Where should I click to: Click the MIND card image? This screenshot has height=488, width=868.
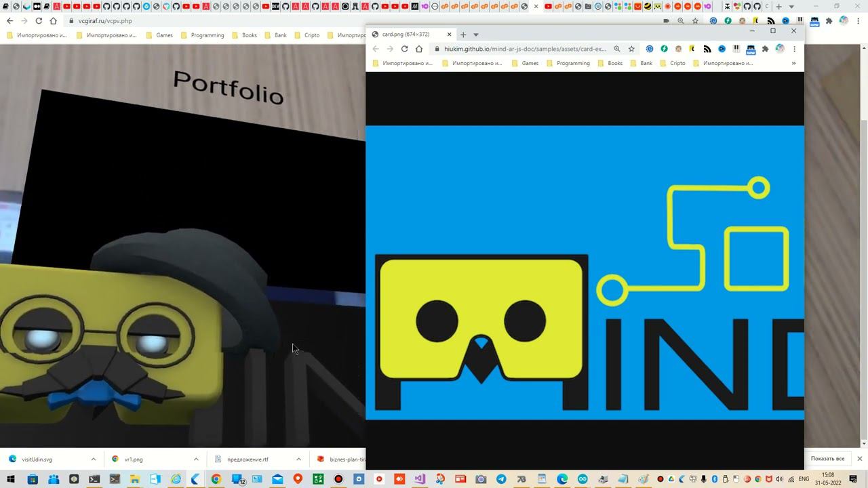585,272
